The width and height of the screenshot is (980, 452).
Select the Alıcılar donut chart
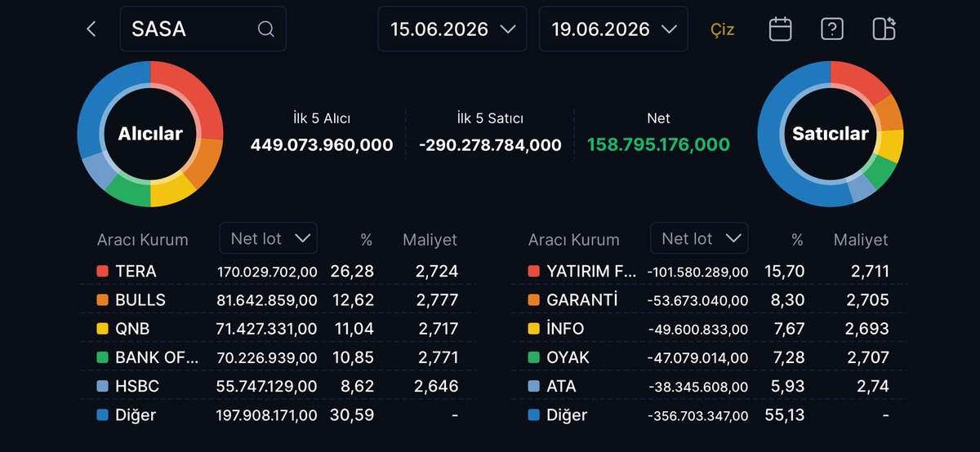pos(150,133)
